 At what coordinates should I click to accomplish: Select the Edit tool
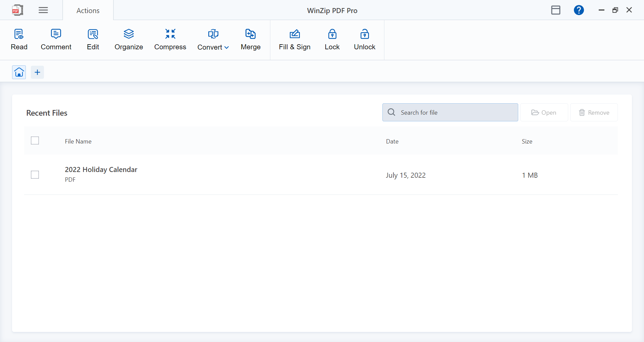[93, 39]
